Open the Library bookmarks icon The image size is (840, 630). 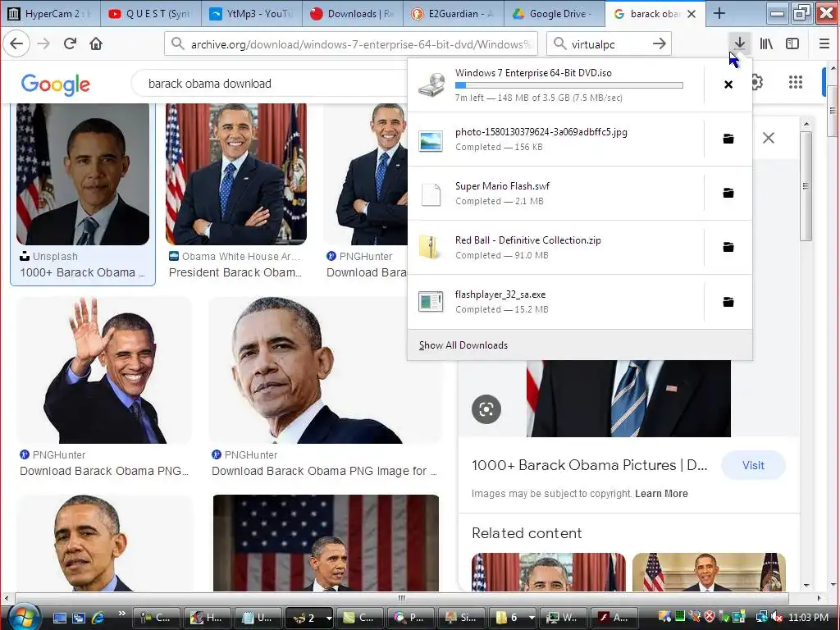point(766,43)
